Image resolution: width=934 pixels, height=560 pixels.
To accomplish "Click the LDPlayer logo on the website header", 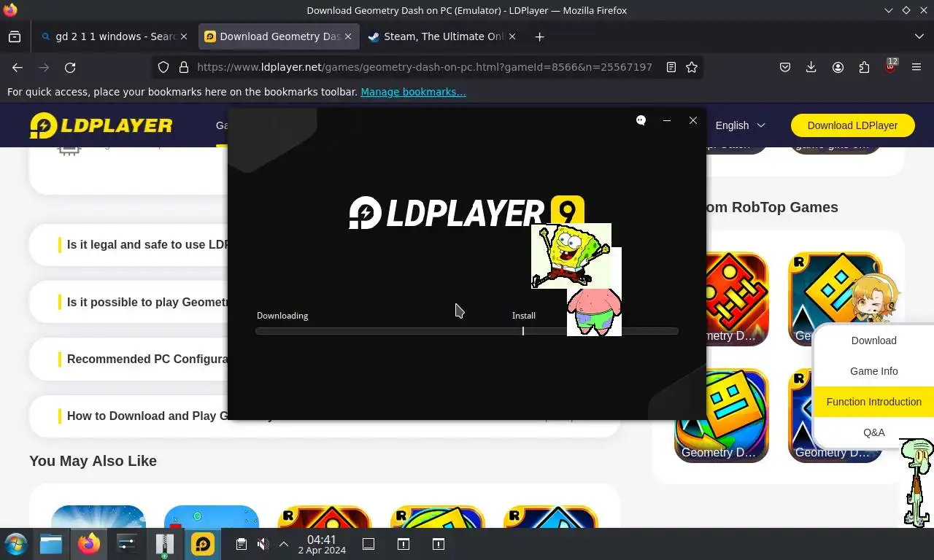I will [101, 125].
